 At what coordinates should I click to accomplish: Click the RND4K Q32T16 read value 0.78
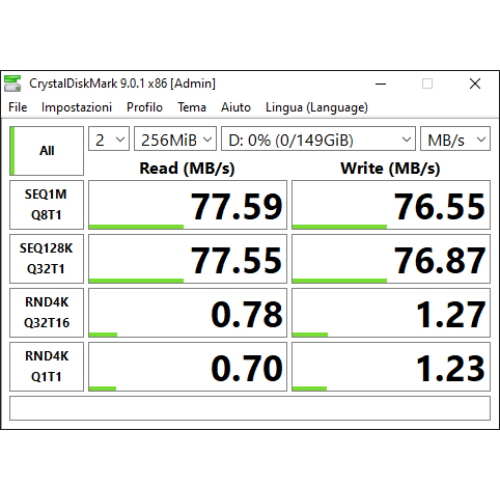(x=187, y=313)
